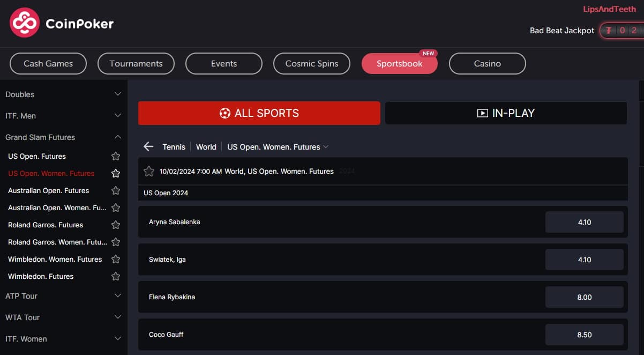The image size is (644, 355).
Task: Go to Cosmic Spins tab
Action: (312, 63)
